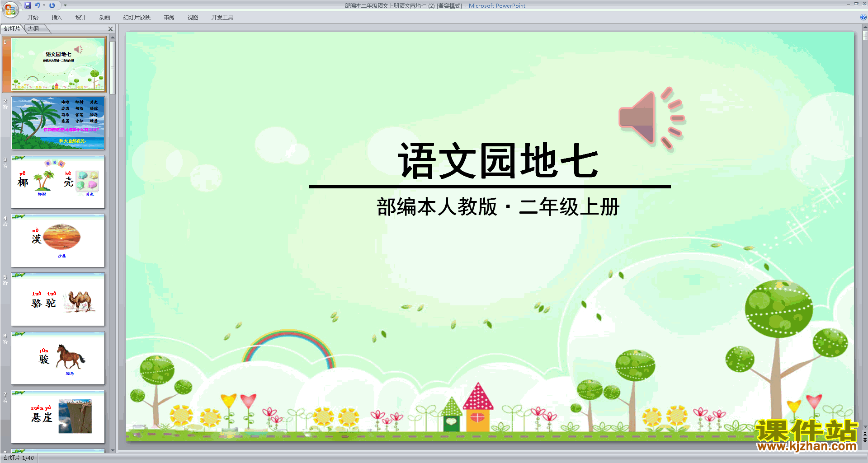Image resolution: width=868 pixels, height=463 pixels.
Task: Go to previous slide with double-up arrow
Action: pos(864,434)
